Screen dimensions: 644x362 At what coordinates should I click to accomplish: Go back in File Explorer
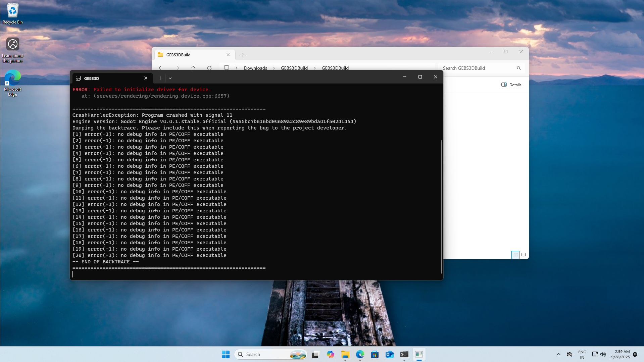click(x=161, y=68)
